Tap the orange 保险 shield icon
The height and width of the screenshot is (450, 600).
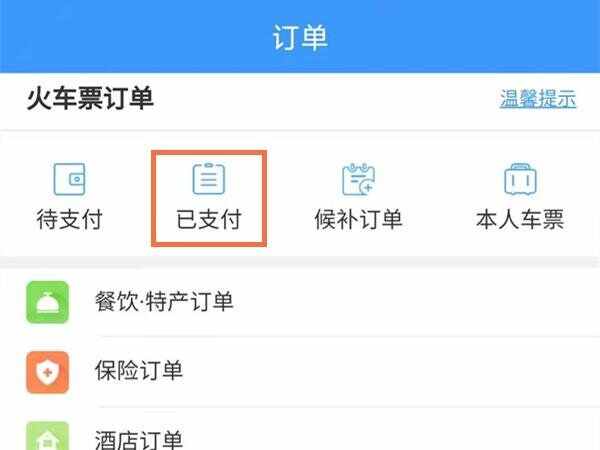pyautogui.click(x=47, y=372)
